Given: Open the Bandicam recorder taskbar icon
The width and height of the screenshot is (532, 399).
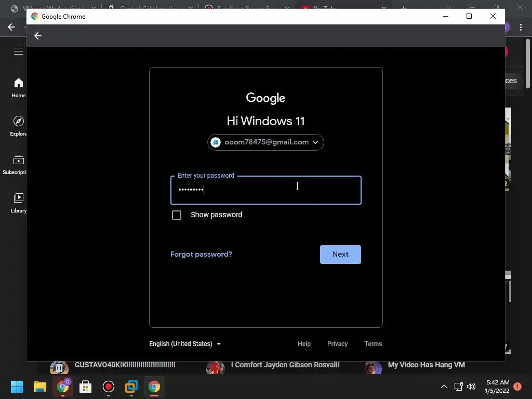Looking at the screenshot, I should tap(108, 387).
